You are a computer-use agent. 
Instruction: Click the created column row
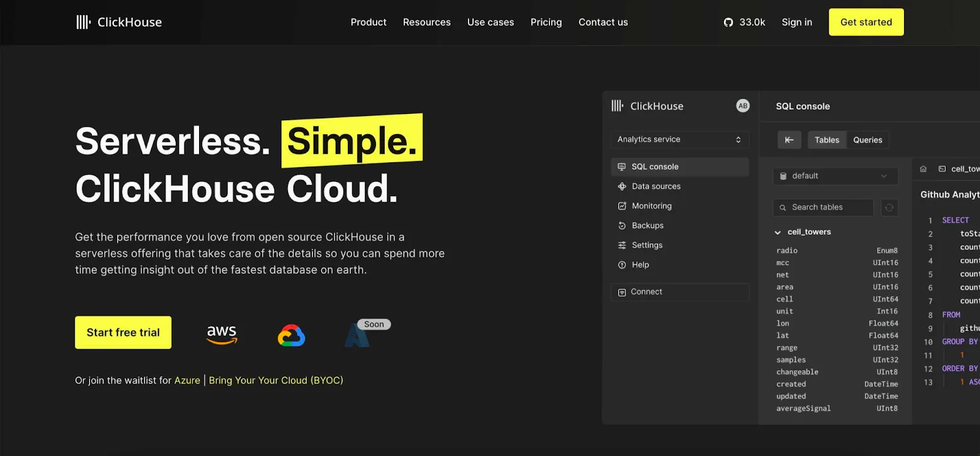pyautogui.click(x=837, y=384)
